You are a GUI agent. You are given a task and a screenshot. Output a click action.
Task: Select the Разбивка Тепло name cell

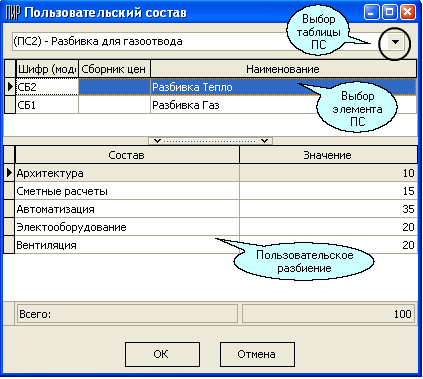pos(283,87)
